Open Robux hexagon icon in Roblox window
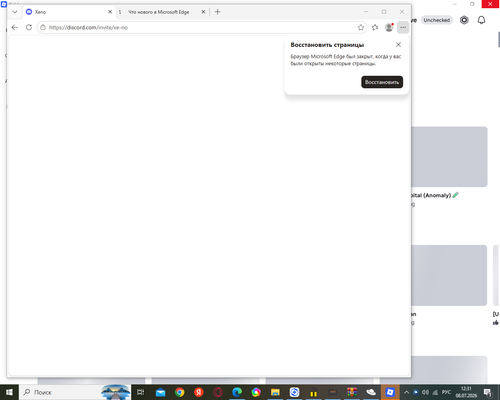This screenshot has width=500, height=400. pos(464,20)
